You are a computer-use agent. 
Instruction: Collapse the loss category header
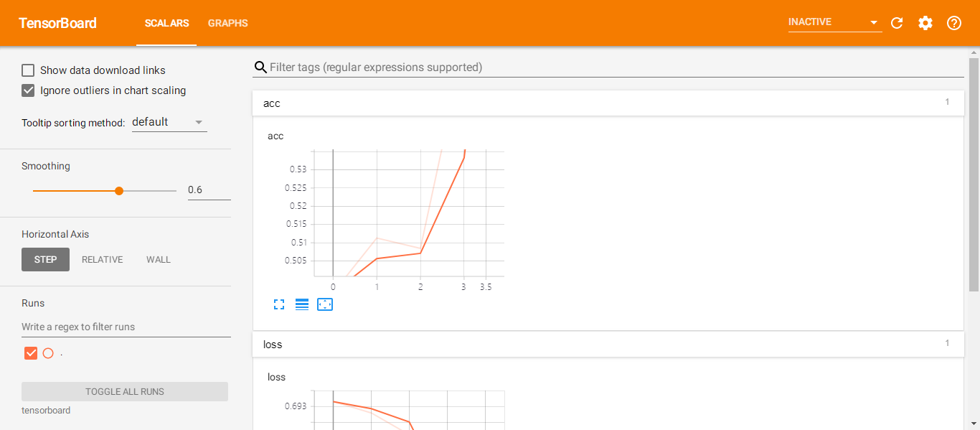coord(608,345)
